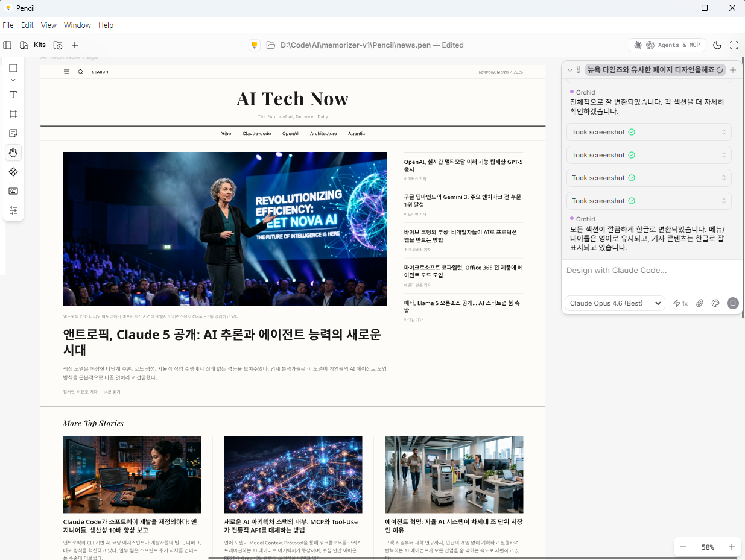The width and height of the screenshot is (745, 560).
Task: Expand the shape tool options chevron
Action: [x=13, y=80]
